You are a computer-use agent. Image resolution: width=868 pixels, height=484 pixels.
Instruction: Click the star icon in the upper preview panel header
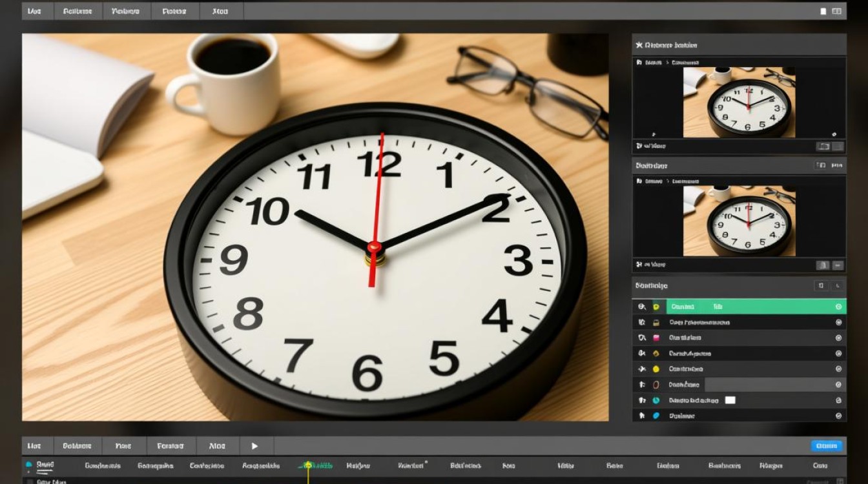coord(639,45)
